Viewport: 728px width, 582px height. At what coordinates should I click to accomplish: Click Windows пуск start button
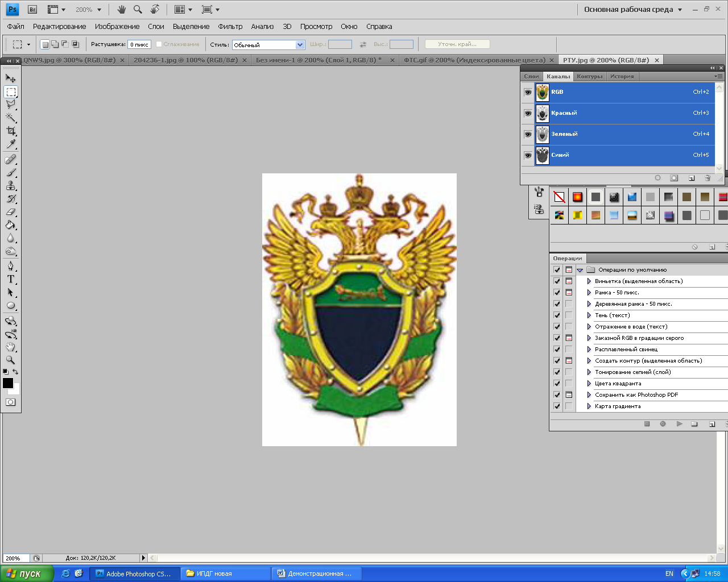[27, 573]
